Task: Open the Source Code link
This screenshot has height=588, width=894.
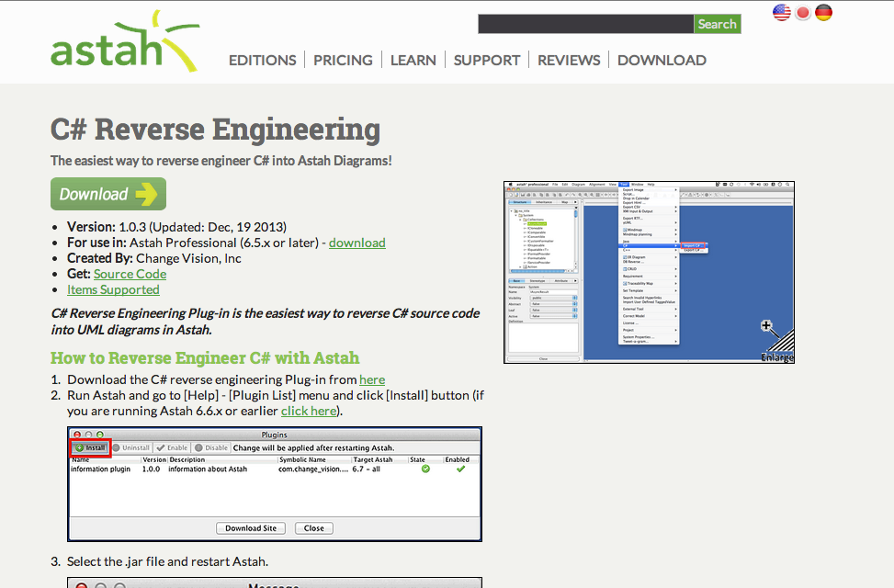Action: [129, 274]
